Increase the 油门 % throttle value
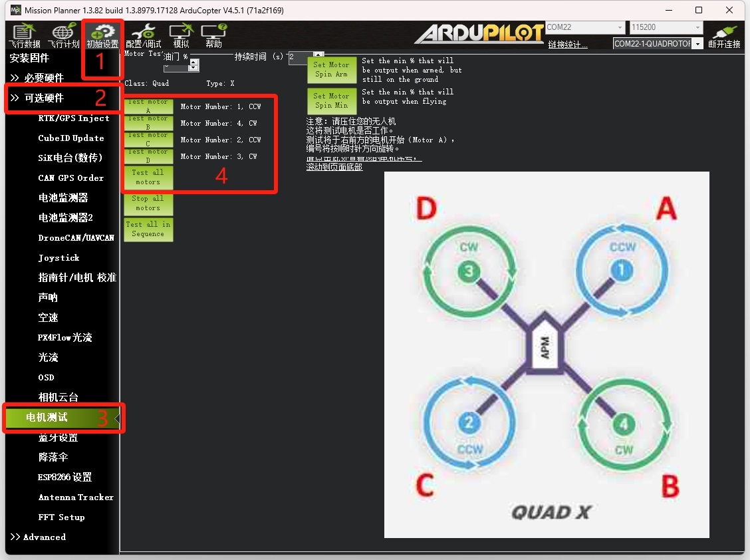This screenshot has width=750, height=560. (x=193, y=62)
